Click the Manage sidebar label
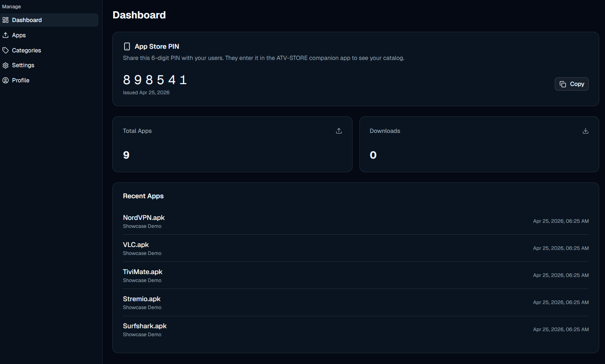This screenshot has height=364, width=605. click(x=12, y=6)
